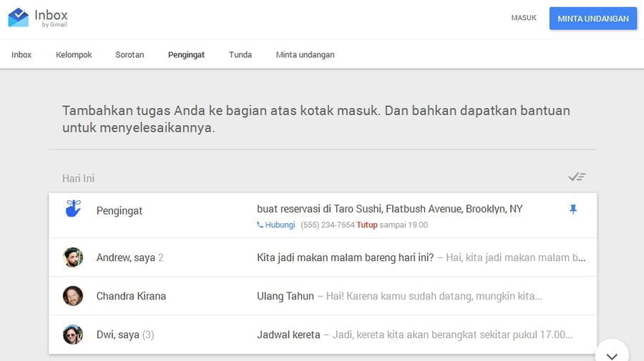Open Chandra Kirana's avatar picture
644x361 pixels.
73,296
